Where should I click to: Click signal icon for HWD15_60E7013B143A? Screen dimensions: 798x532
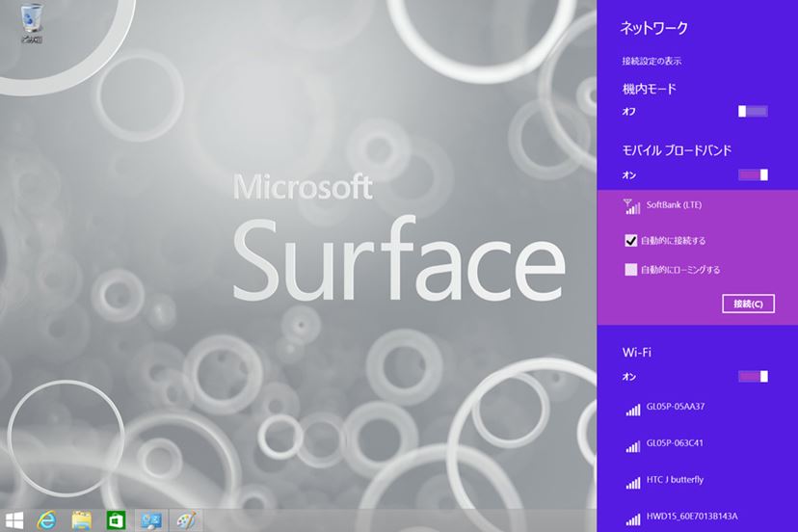click(x=633, y=519)
